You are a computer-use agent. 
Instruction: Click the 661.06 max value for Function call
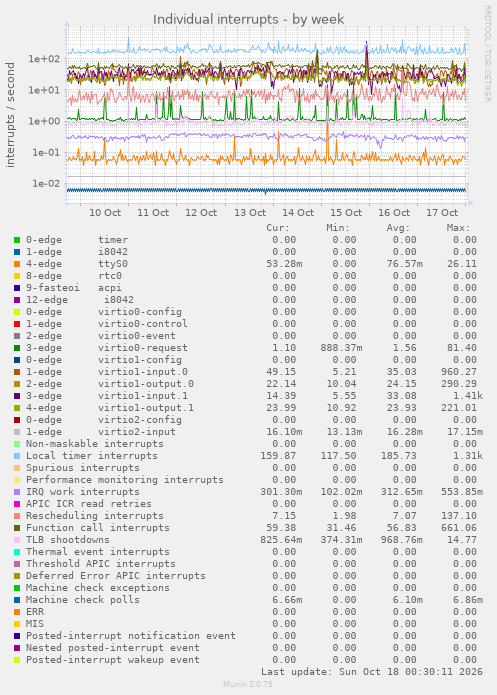coord(459,528)
